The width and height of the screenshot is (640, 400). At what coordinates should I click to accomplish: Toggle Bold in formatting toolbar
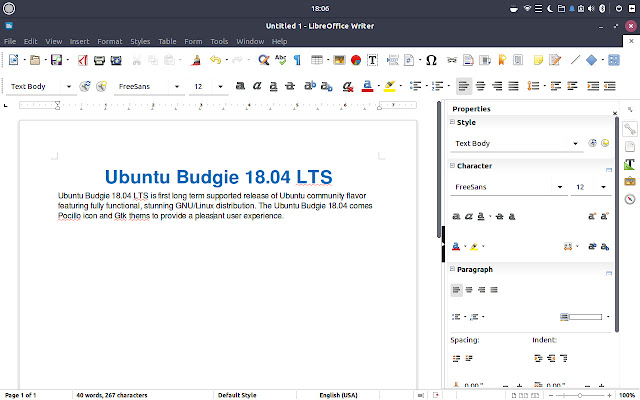click(x=240, y=86)
